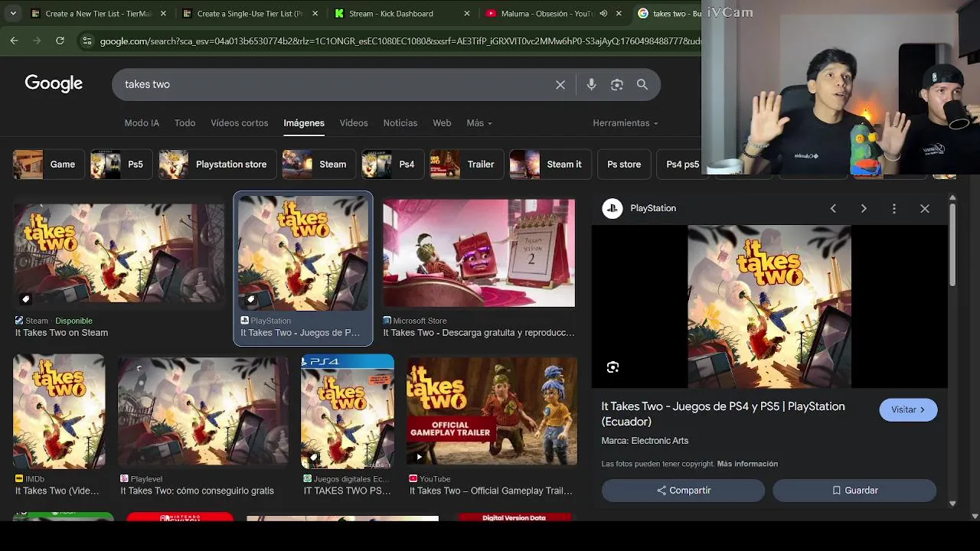Open the PS4 Juegos digitales thumbnail
980x551 pixels.
point(348,412)
